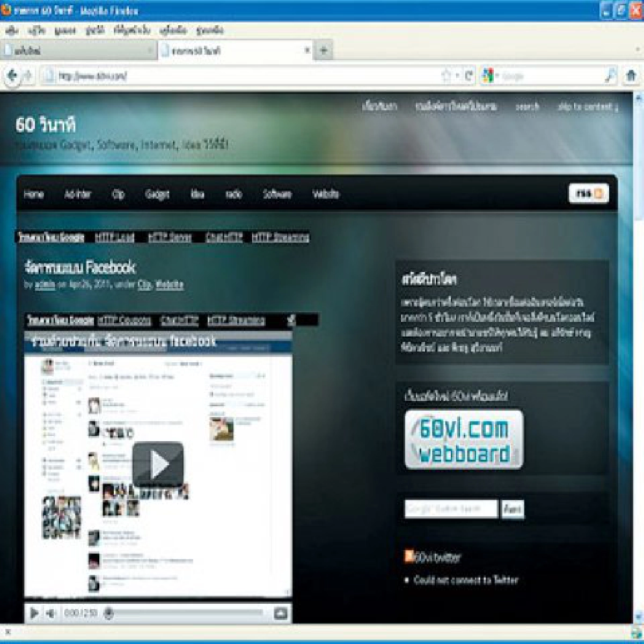Image resolution: width=644 pixels, height=644 pixels.
Task: Open the Home item in the site navigation
Action: click(x=34, y=194)
